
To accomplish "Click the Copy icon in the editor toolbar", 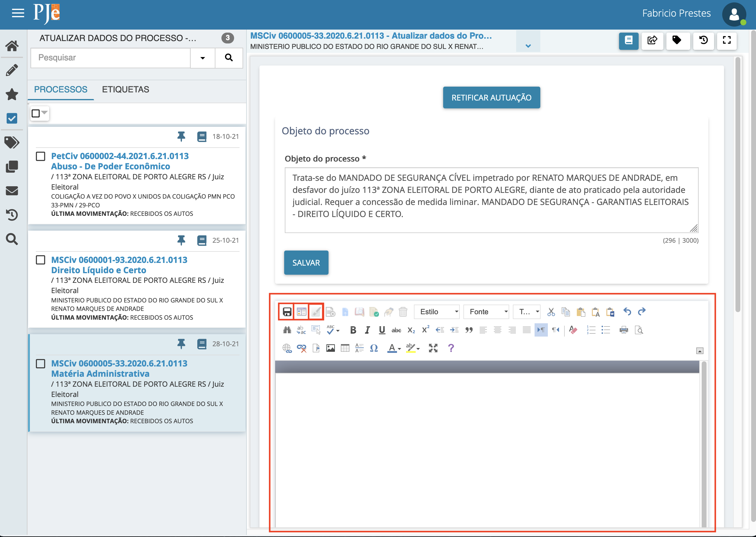I will pos(566,312).
